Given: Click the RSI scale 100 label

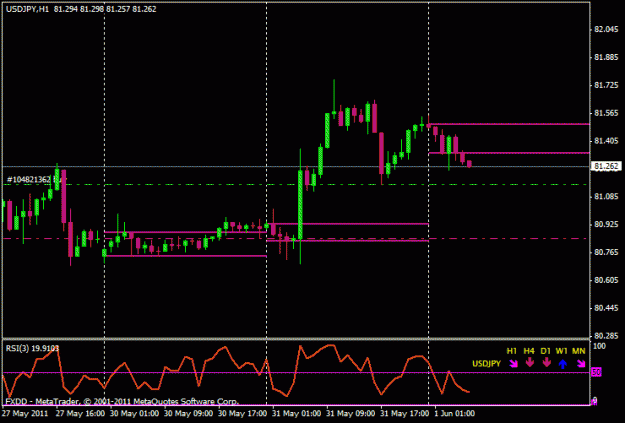Looking at the screenshot, I should 599,346.
